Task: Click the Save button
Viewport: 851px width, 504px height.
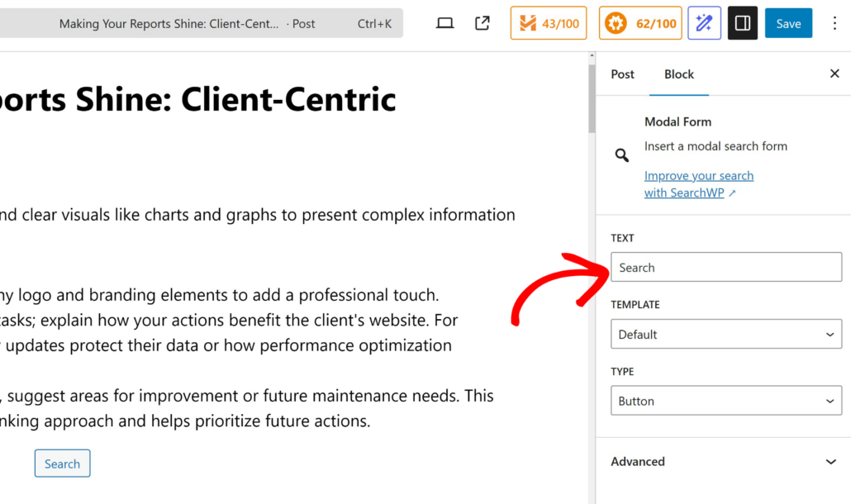Action: click(x=788, y=23)
